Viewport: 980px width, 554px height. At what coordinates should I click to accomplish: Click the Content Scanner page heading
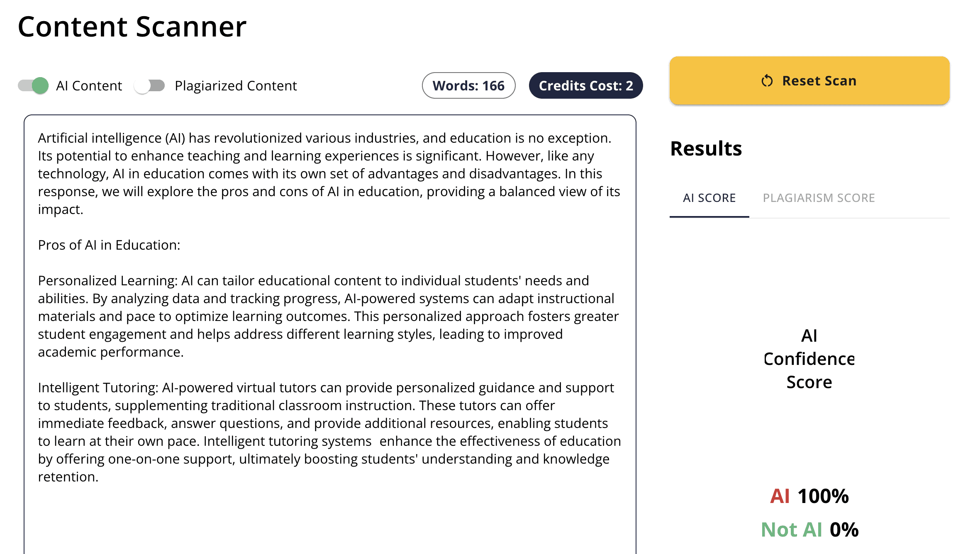(x=132, y=27)
